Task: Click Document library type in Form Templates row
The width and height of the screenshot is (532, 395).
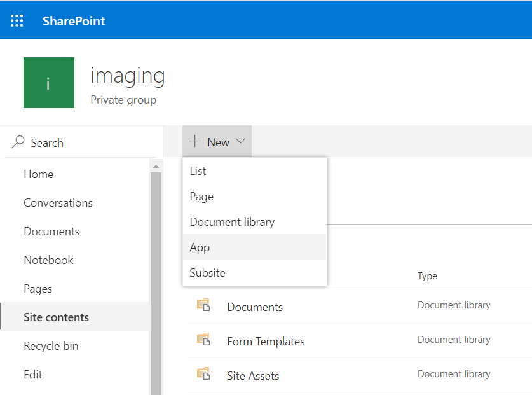Action: pyautogui.click(x=454, y=340)
